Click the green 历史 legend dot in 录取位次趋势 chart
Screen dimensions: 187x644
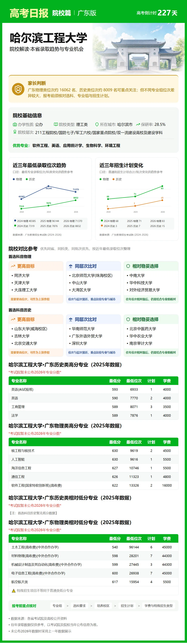27,179
